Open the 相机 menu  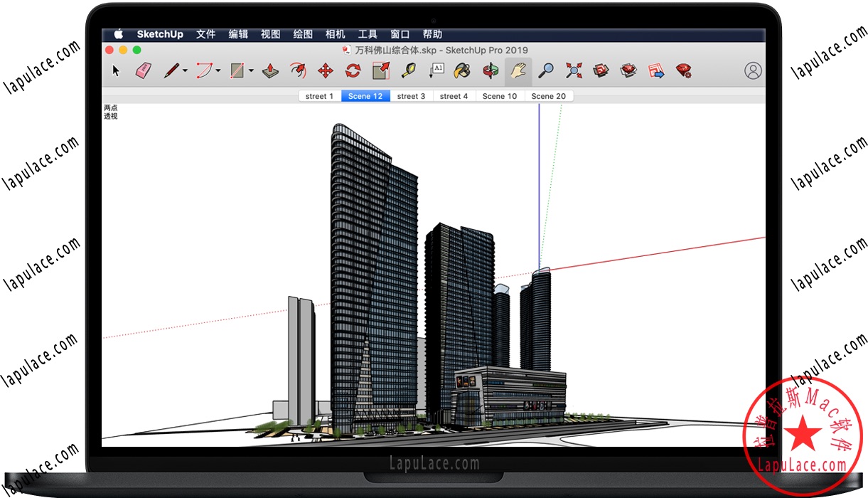click(x=335, y=34)
